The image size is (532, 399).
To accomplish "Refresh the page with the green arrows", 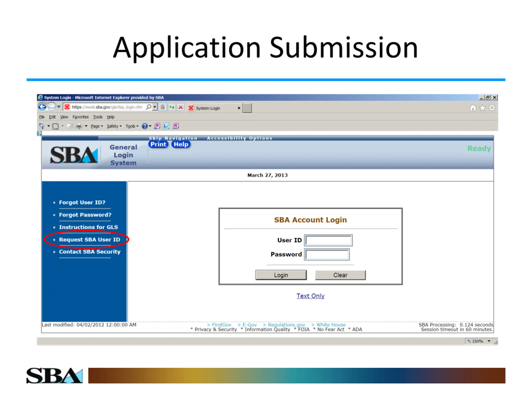I will pos(172,107).
